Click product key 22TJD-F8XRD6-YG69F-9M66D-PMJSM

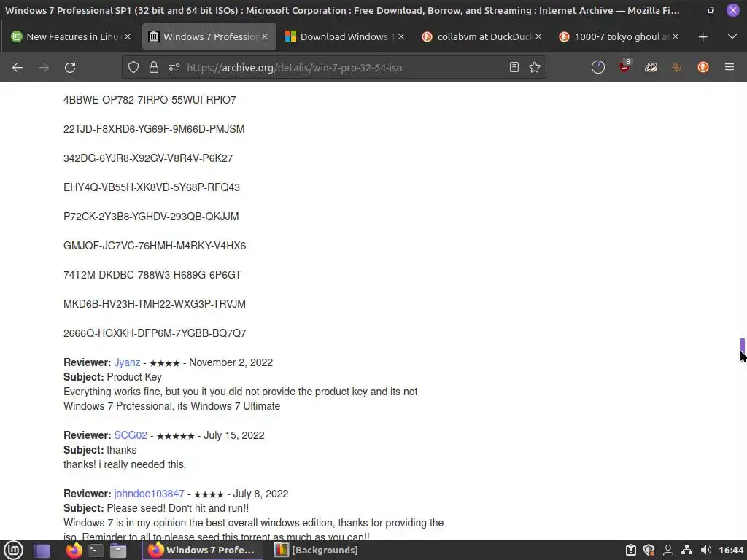point(154,129)
